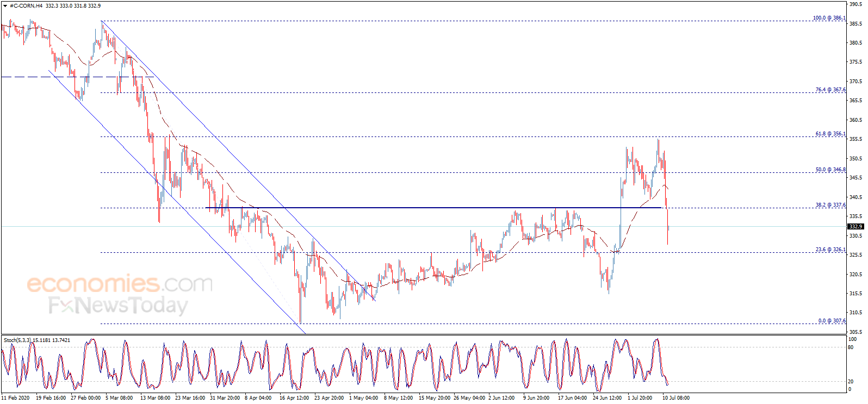Click the #C-CORN,H4 chart title text

click(26, 6)
